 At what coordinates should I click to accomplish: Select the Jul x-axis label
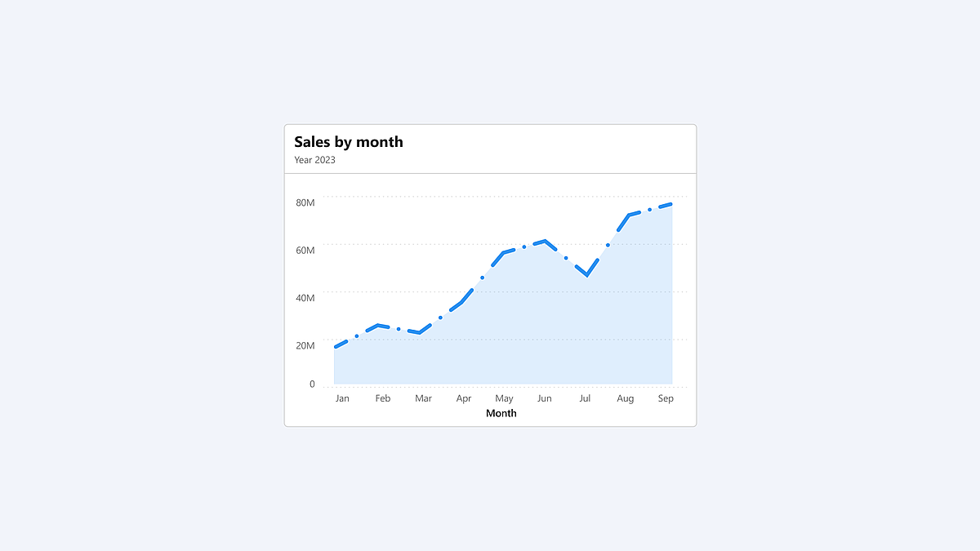tap(585, 398)
